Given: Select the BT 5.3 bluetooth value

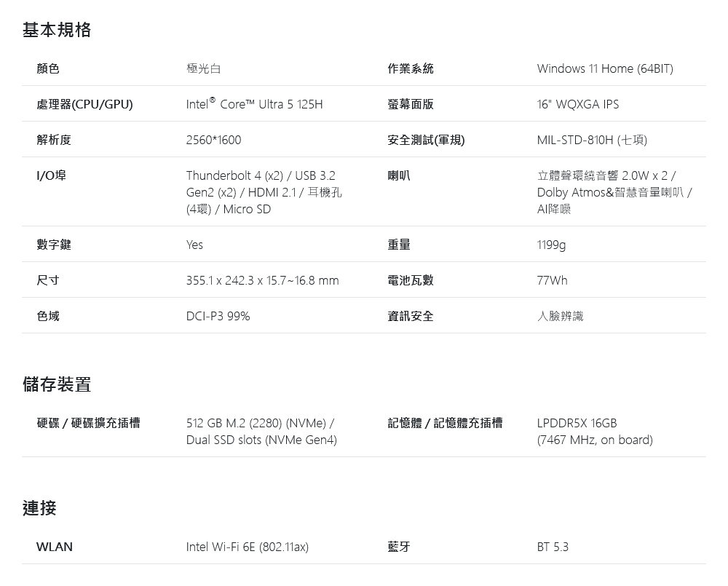Looking at the screenshot, I should (x=553, y=547).
